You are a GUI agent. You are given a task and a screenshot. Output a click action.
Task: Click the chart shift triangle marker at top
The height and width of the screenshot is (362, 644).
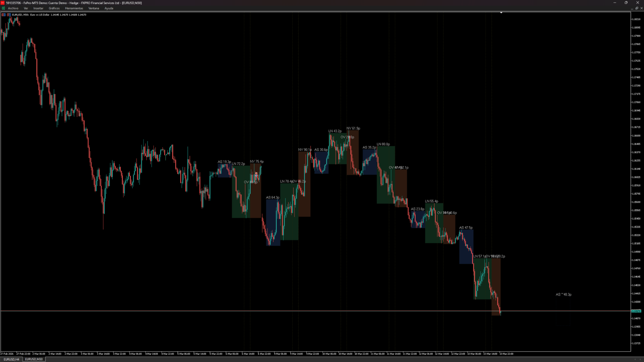pyautogui.click(x=501, y=13)
